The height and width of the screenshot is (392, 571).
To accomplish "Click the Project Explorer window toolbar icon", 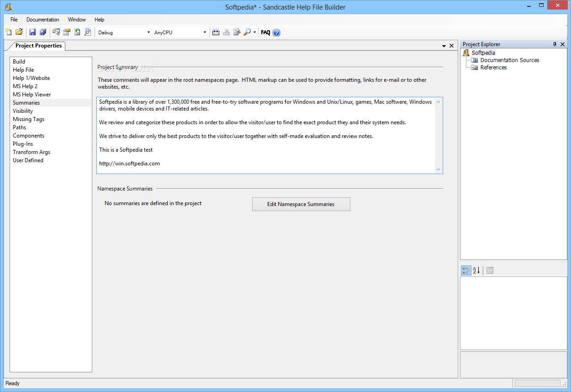I will click(x=56, y=32).
